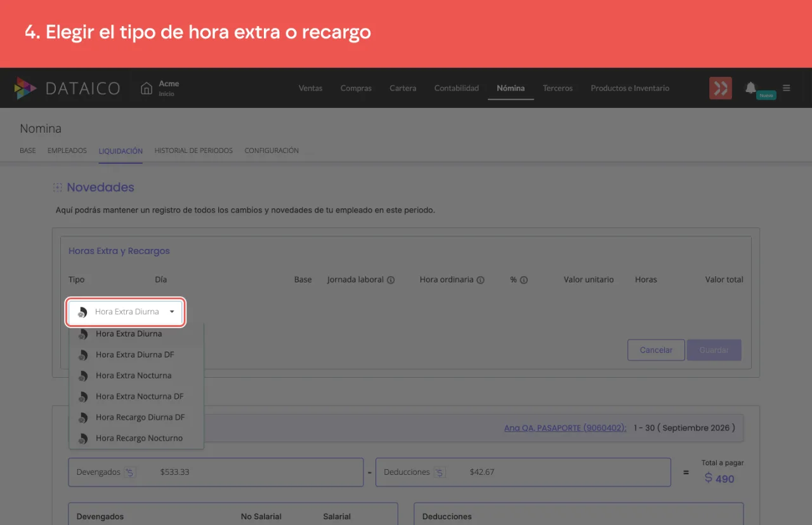
Task: Open the hamburger menu in header
Action: pyautogui.click(x=787, y=88)
